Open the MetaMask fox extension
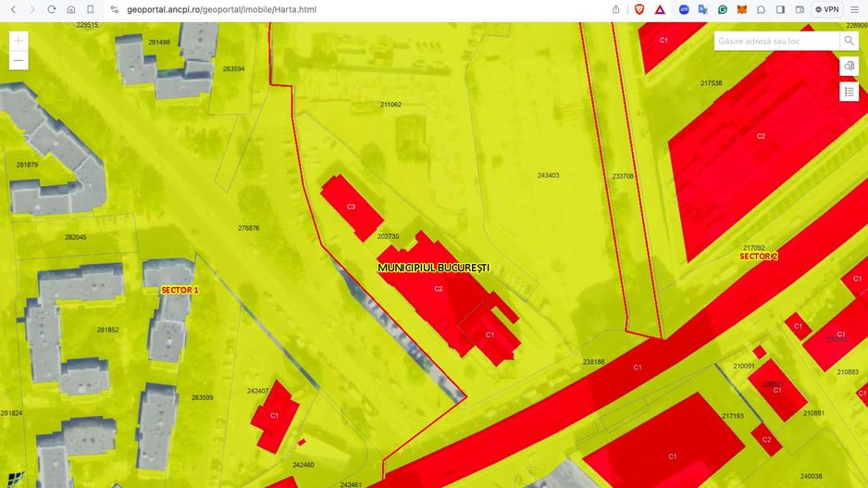Image resolution: width=868 pixels, height=488 pixels. 741,9
